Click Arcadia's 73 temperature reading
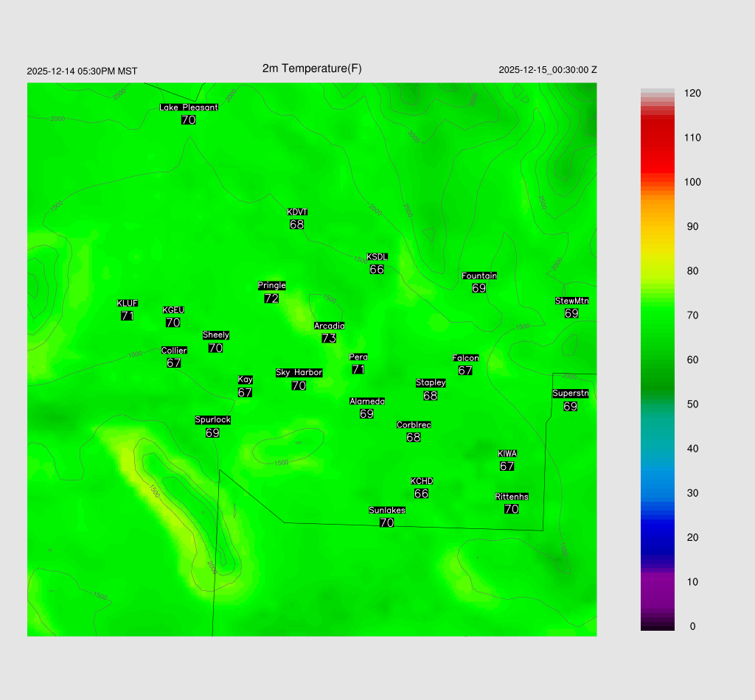The height and width of the screenshot is (700, 755). (329, 339)
